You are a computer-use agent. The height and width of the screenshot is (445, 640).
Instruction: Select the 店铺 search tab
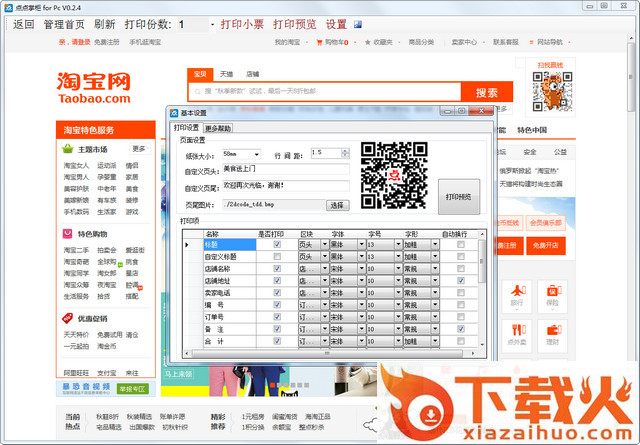[253, 74]
